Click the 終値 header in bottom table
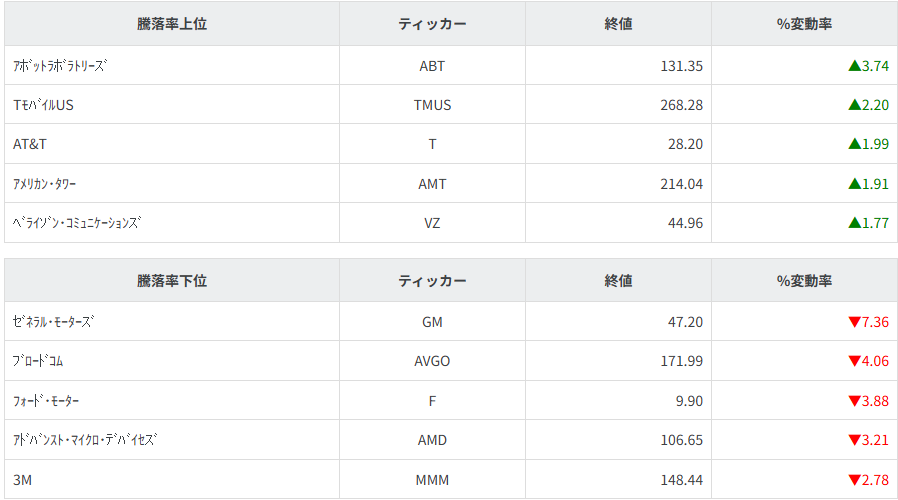This screenshot has height=500, width=898. (x=618, y=281)
